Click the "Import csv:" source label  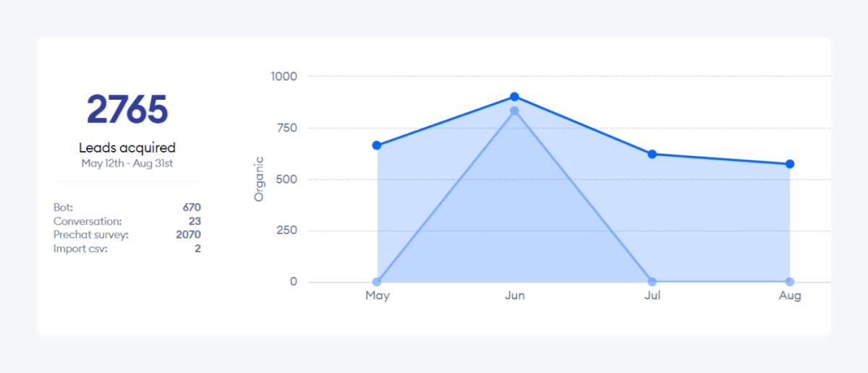point(80,249)
